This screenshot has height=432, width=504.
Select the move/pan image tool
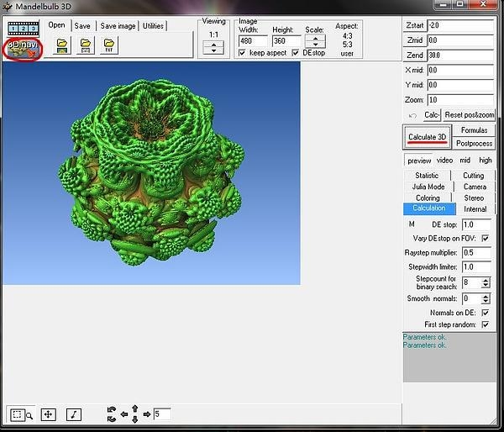[48, 414]
